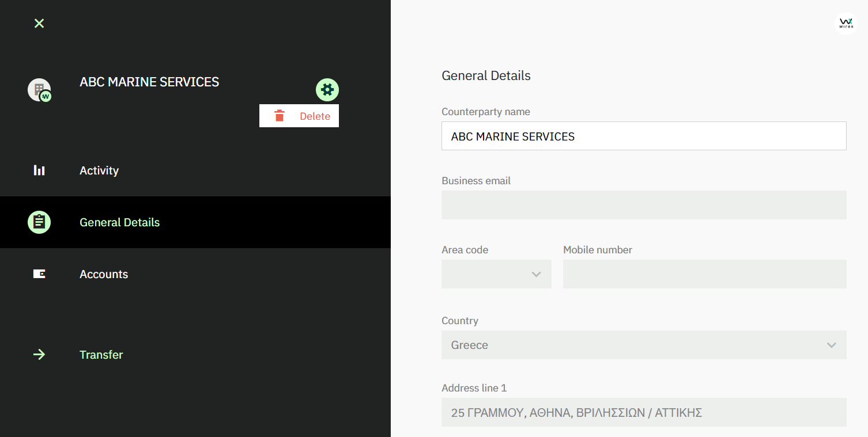
Task: Click the General Details heading text
Action: click(x=486, y=75)
